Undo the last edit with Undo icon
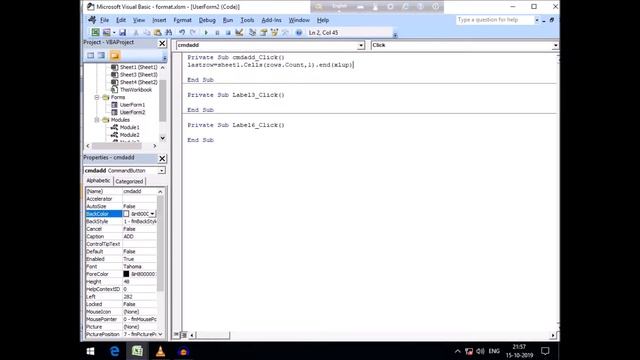 coord(182,33)
